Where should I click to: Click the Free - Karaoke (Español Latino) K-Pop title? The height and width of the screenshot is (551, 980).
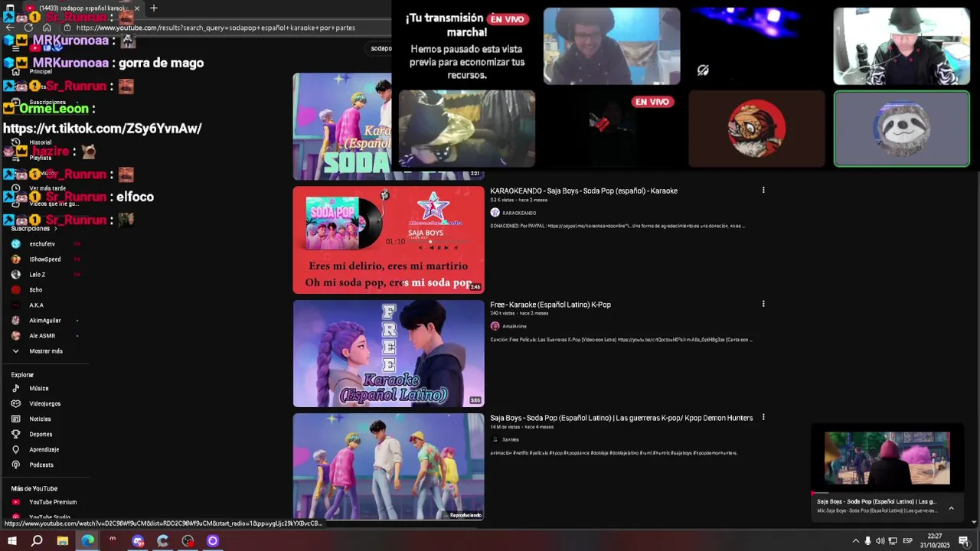pyautogui.click(x=550, y=305)
